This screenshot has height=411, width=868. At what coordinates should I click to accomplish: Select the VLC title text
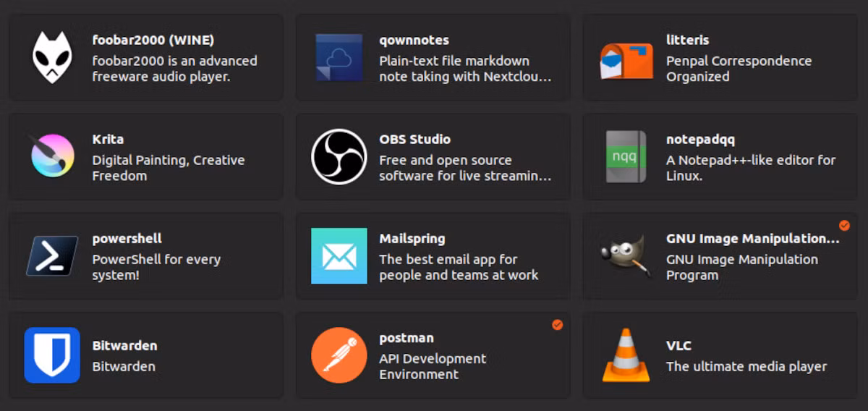coord(679,345)
